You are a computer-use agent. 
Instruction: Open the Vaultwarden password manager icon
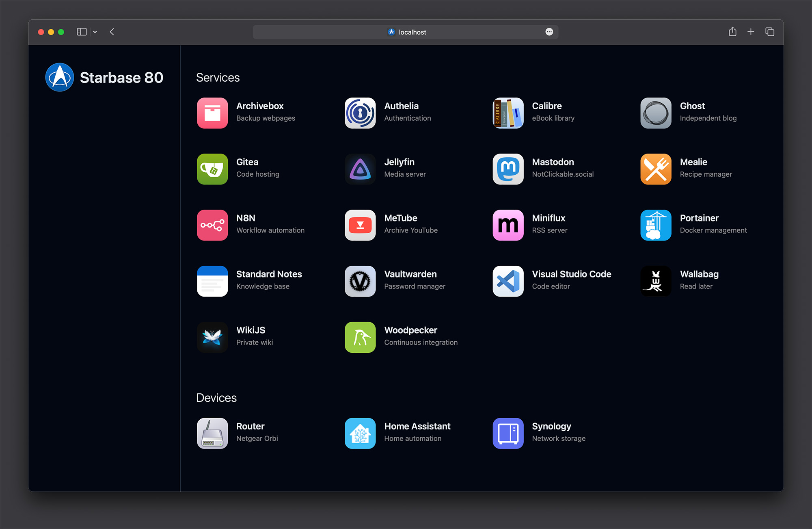(360, 281)
